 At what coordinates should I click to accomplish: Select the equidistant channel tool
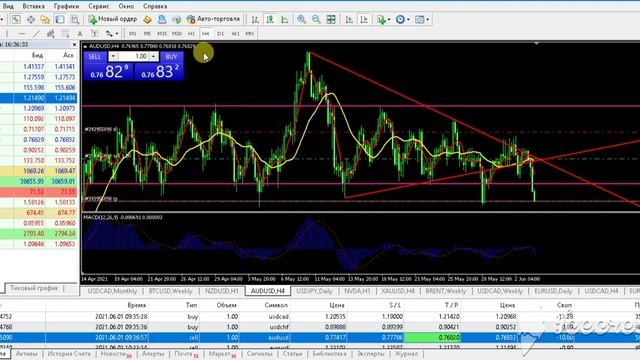coord(51,33)
